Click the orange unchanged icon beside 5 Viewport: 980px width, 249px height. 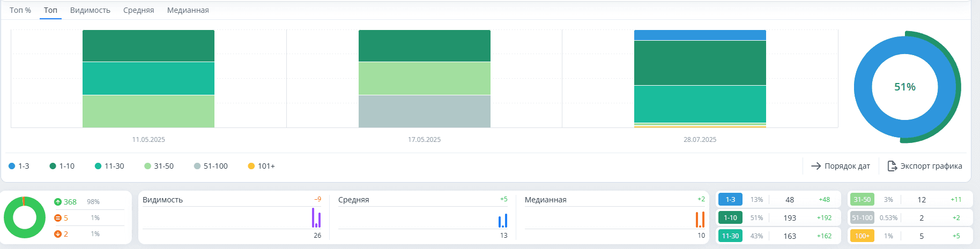click(58, 218)
